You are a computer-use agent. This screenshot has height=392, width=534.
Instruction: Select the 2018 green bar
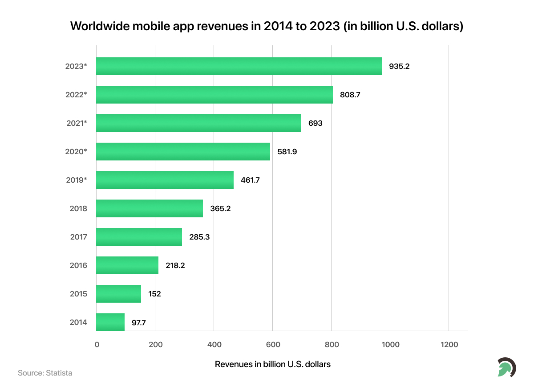[x=150, y=208]
